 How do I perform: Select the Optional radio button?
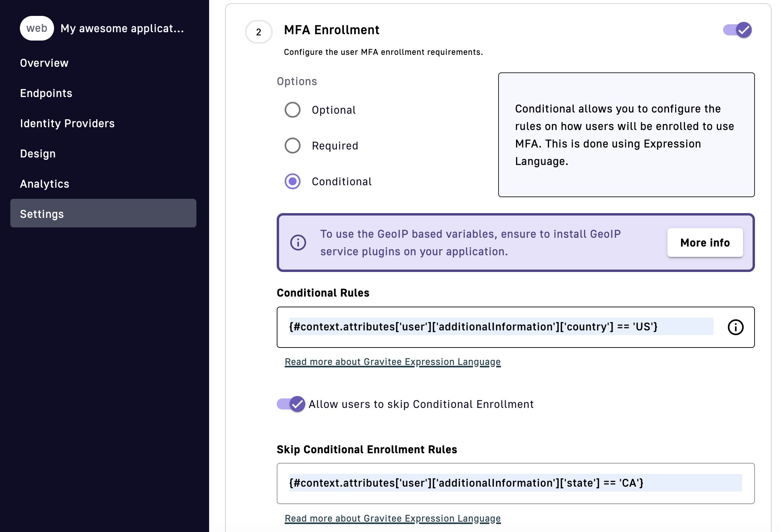click(x=293, y=110)
